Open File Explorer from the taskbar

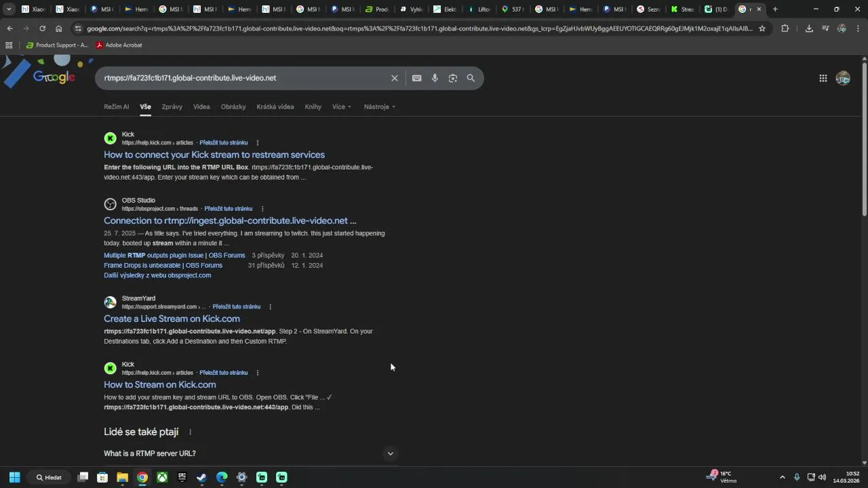(x=122, y=477)
